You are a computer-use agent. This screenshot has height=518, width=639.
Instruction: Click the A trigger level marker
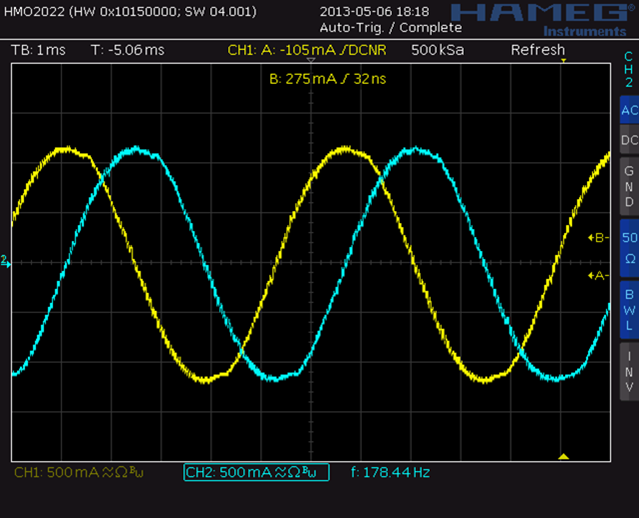click(x=598, y=275)
